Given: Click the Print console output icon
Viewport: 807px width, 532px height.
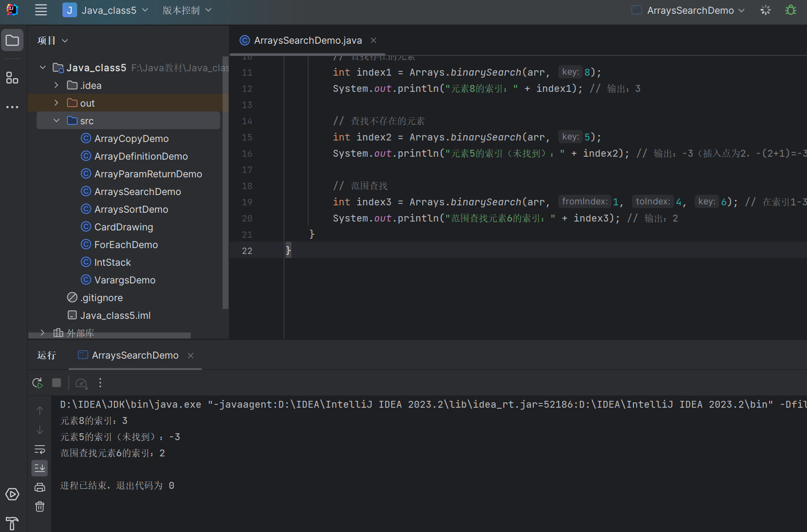Looking at the screenshot, I should click(40, 487).
